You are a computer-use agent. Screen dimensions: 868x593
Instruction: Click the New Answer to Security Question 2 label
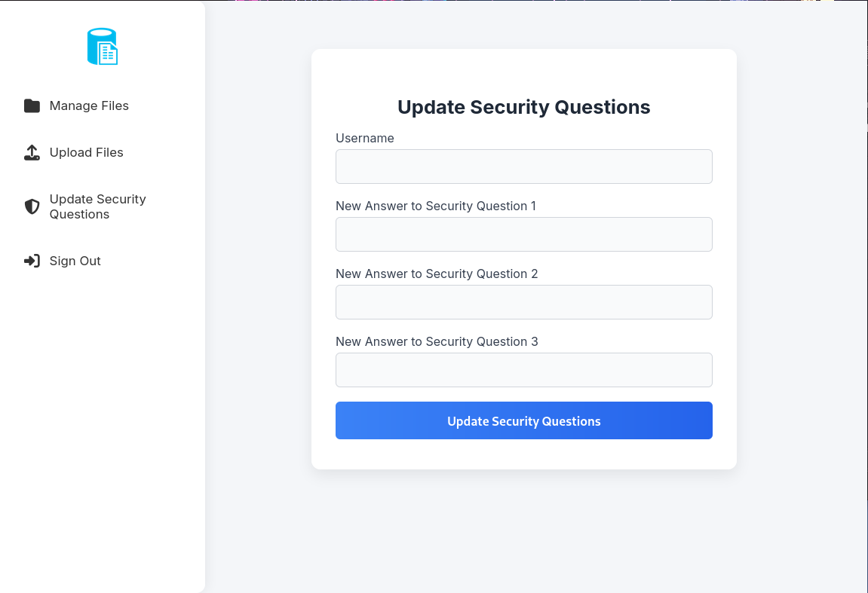[437, 274]
